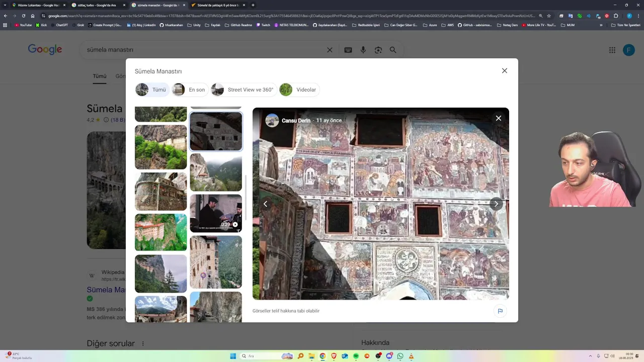This screenshot has width=644, height=362.
Task: Open the taskbar weather widget
Action: pos(18,356)
